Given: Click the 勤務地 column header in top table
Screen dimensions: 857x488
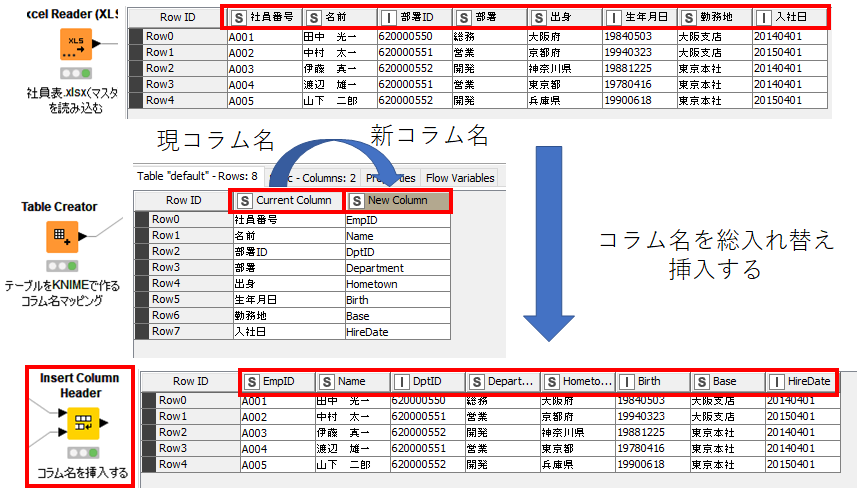Looking at the screenshot, I should tap(714, 17).
